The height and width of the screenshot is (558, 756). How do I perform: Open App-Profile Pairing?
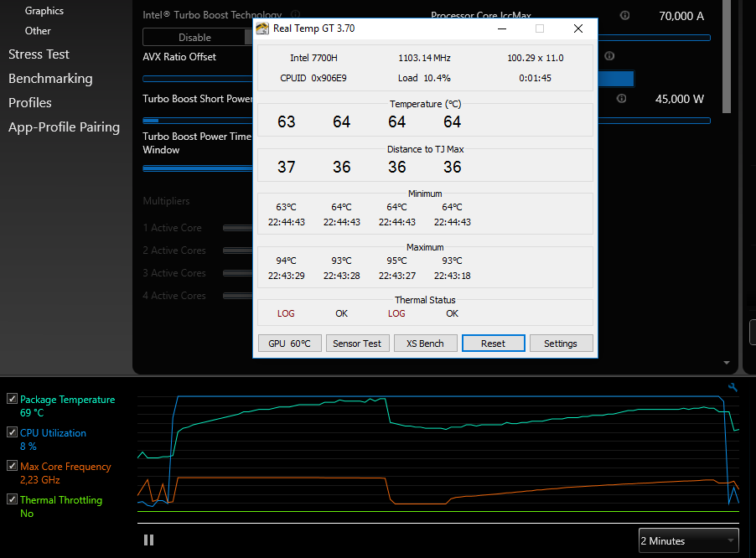(65, 127)
